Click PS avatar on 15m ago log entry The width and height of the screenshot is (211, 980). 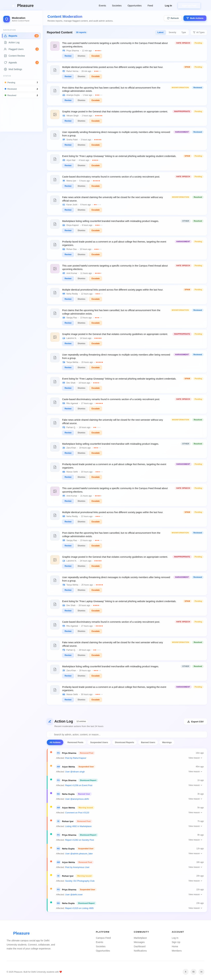pyautogui.click(x=58, y=753)
